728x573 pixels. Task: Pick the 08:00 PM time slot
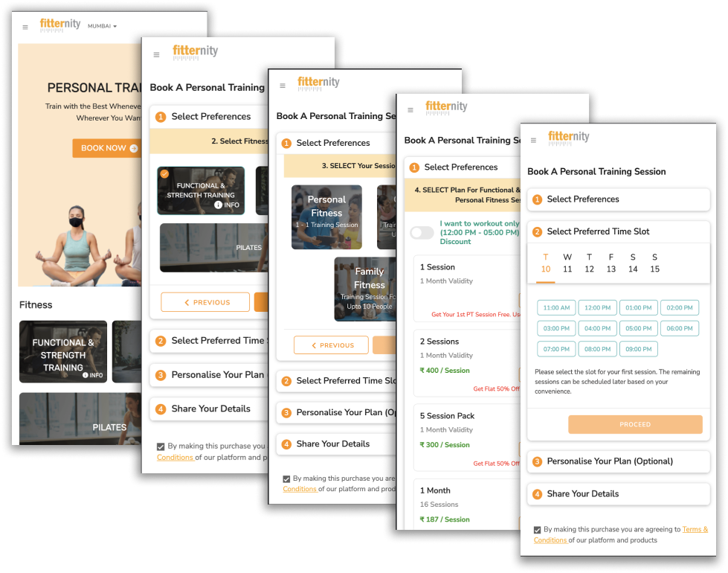point(598,349)
